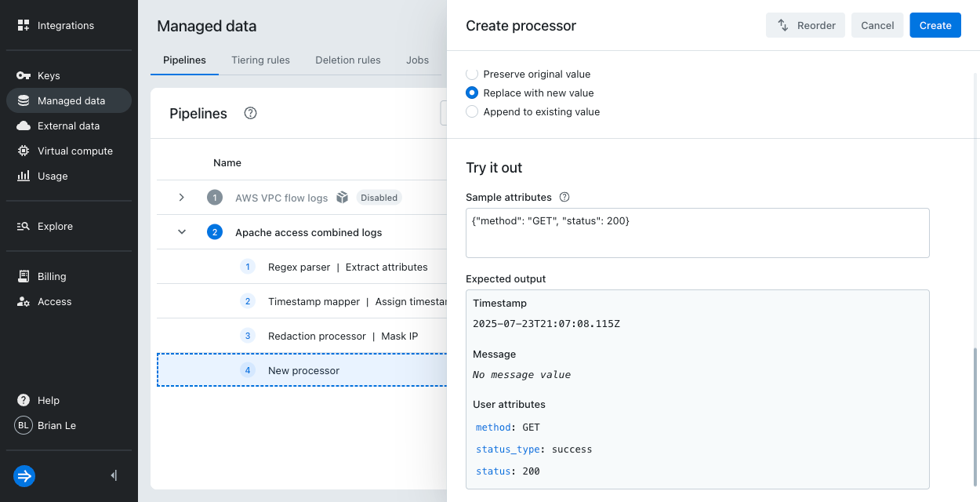Go to External data page
The width and height of the screenshot is (980, 502).
click(69, 125)
